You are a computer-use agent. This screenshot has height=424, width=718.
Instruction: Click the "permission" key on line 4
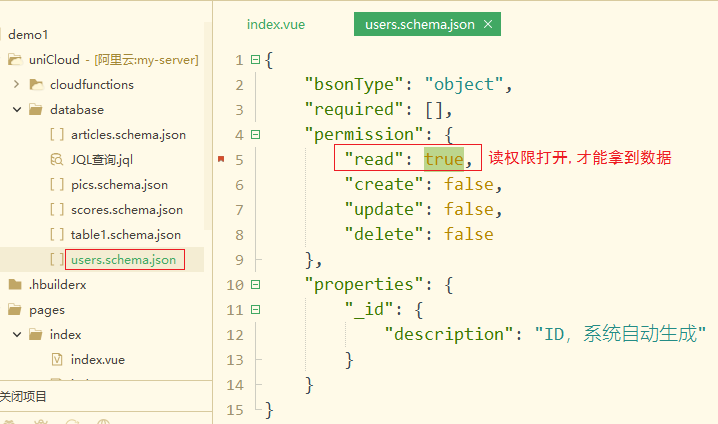click(364, 135)
